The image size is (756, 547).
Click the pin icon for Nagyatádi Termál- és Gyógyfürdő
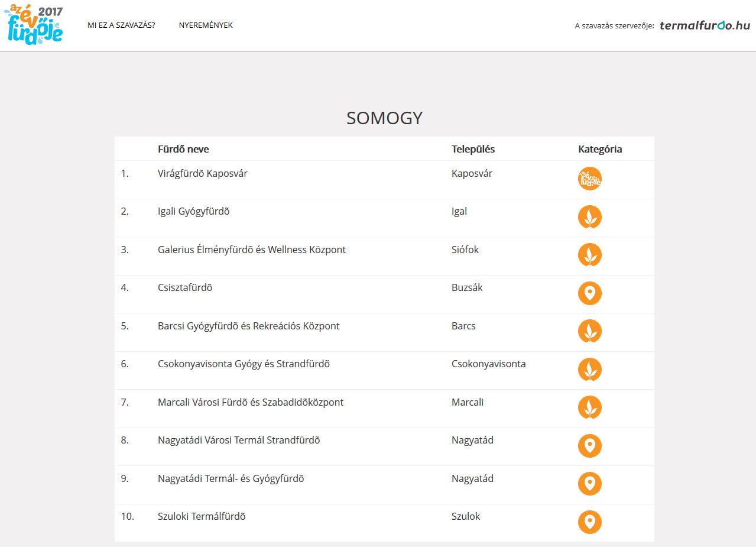[x=589, y=484]
